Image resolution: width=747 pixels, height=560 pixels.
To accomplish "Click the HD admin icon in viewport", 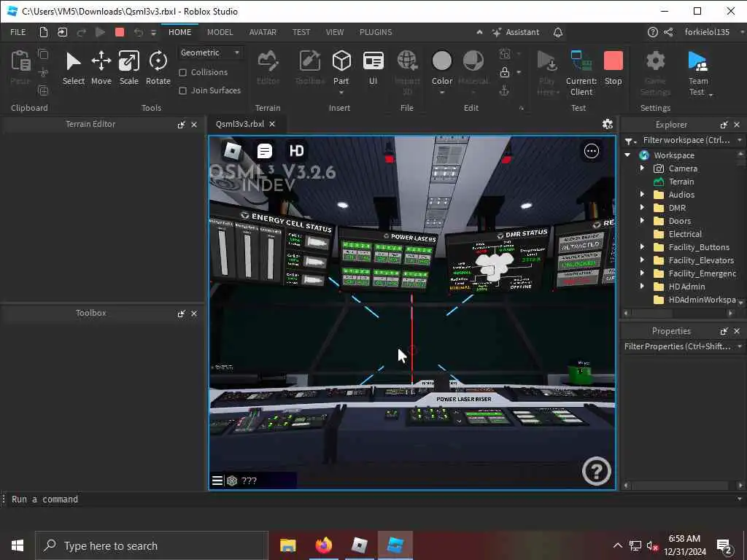I will click(x=296, y=151).
